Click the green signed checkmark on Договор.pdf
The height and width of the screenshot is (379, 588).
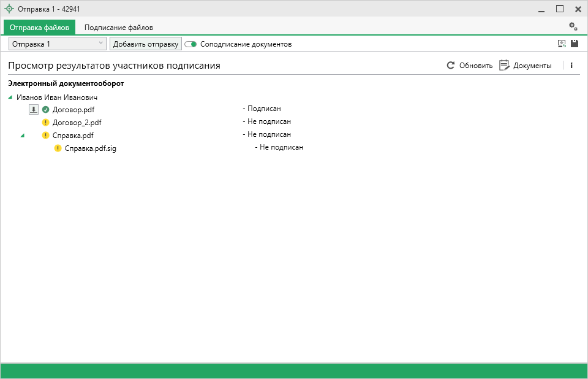pyautogui.click(x=45, y=109)
